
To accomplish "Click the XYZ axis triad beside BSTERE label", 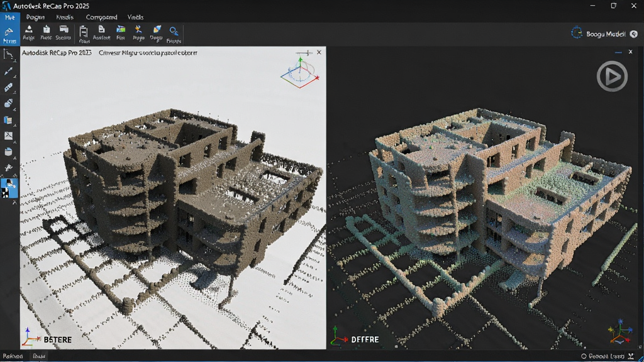I will coord(30,337).
